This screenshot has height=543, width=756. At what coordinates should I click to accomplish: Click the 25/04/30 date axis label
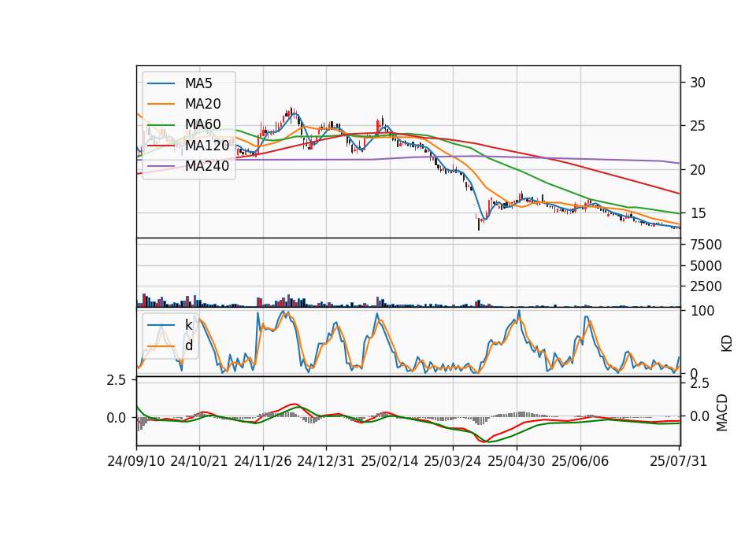click(517, 461)
